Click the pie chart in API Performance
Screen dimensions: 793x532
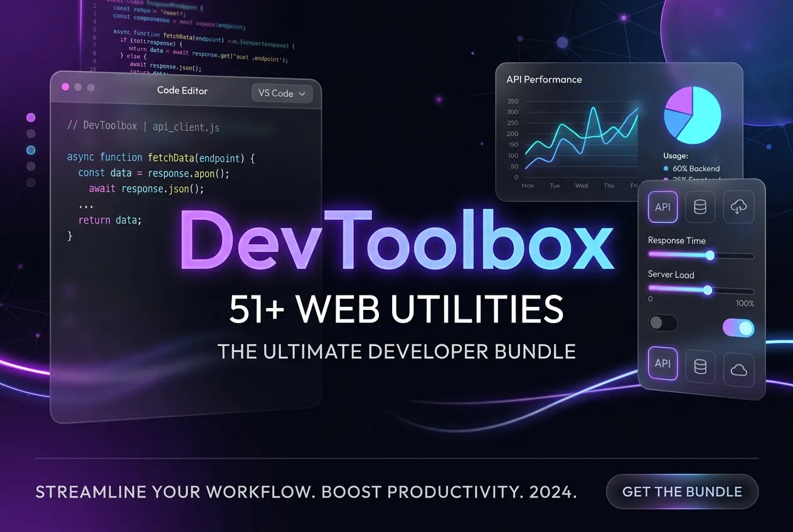tap(693, 116)
